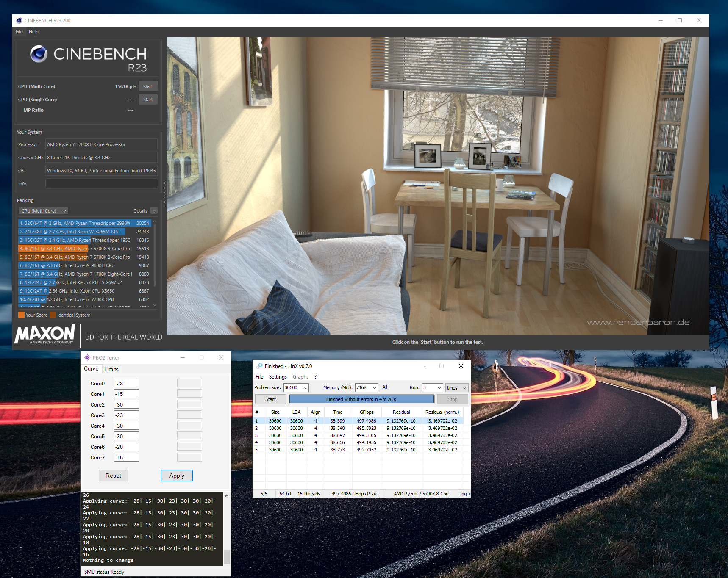The width and height of the screenshot is (728, 578).
Task: Click the LinX title bar icon
Action: tap(259, 366)
